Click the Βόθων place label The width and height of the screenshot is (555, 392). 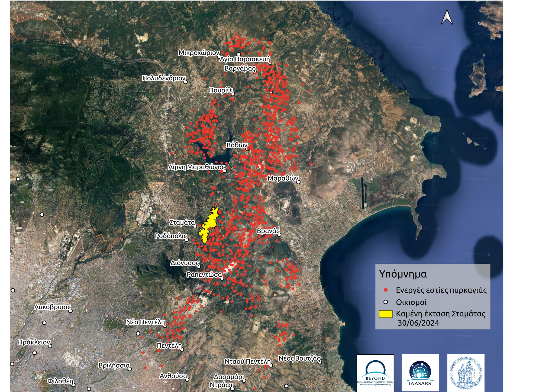click(237, 145)
